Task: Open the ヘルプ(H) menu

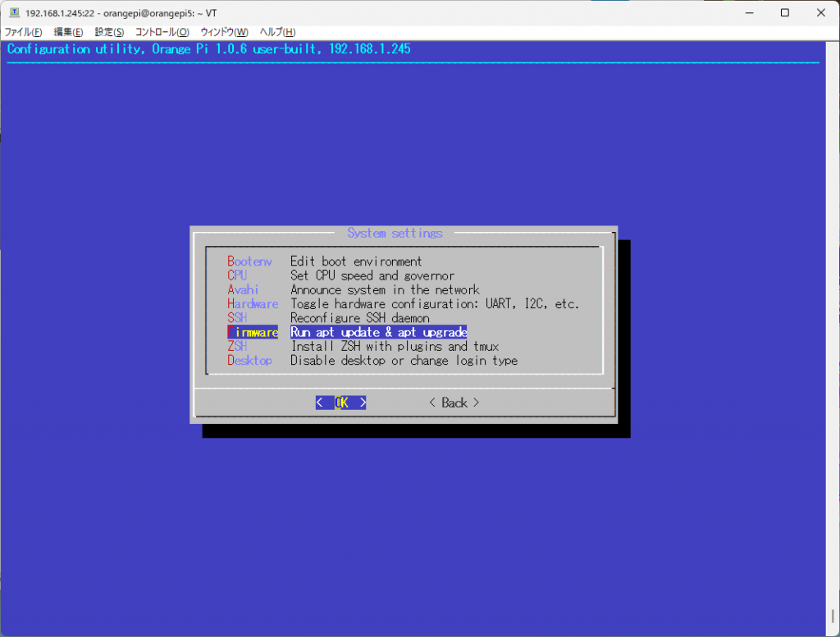Action: (277, 32)
